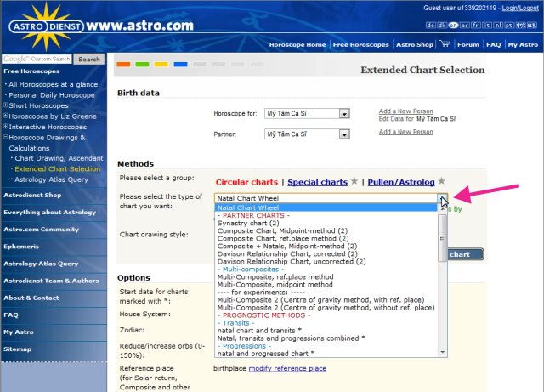The height and width of the screenshot is (392, 544).
Task: Open the Partner dropdown
Action: click(x=344, y=134)
